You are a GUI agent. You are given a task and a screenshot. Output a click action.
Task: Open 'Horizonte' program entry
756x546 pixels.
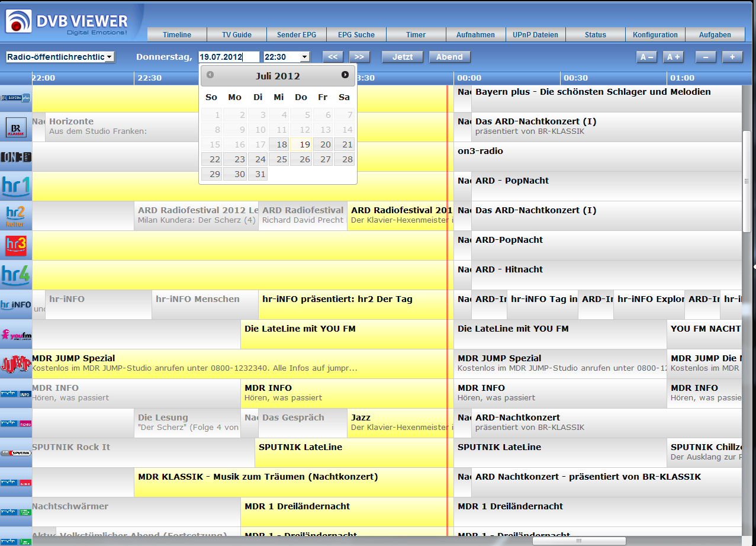121,127
